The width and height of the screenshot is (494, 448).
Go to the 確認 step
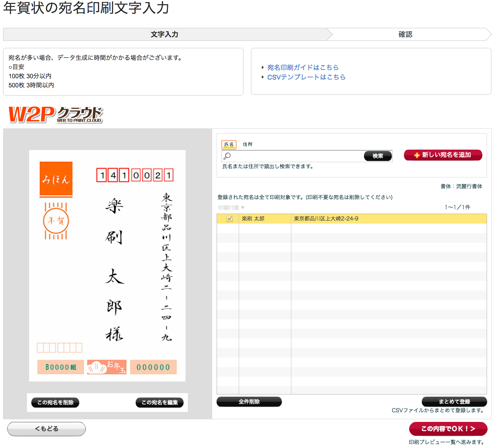405,34
